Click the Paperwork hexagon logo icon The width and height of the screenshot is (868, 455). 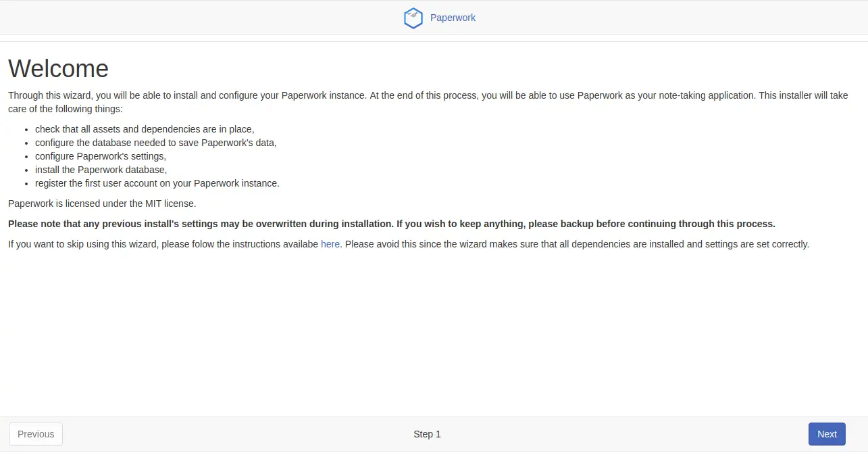click(x=413, y=18)
